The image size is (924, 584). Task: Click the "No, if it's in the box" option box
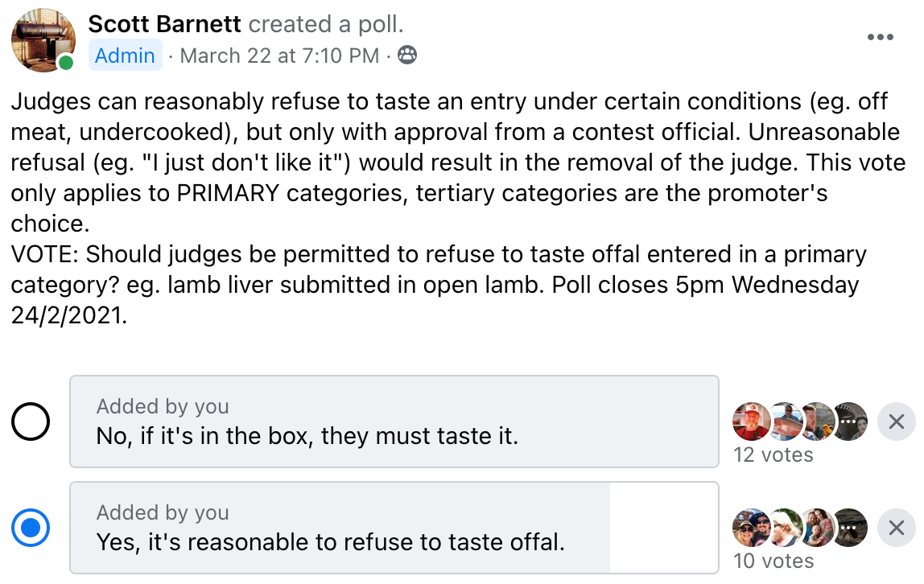394,422
